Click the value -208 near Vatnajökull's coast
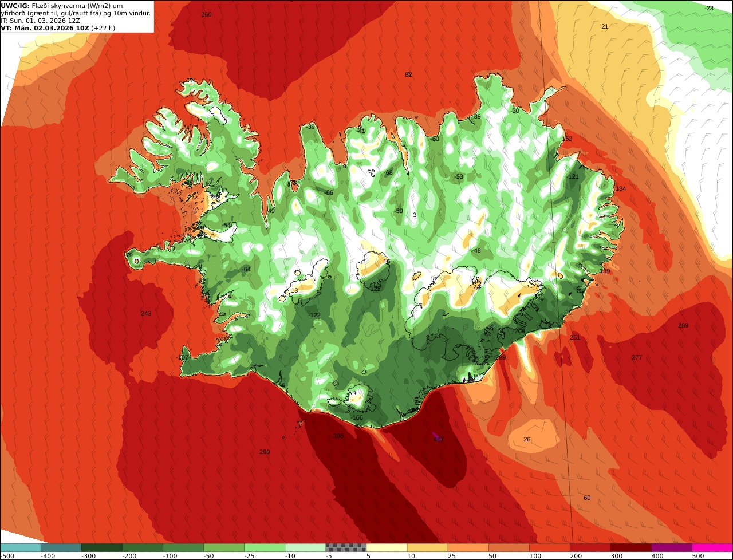Screen dimensions: 733x560 click(519, 331)
